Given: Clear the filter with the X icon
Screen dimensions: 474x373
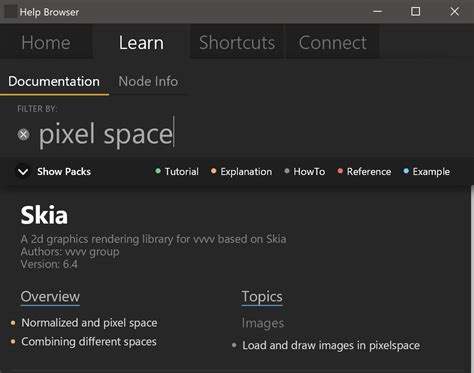Looking at the screenshot, I should pos(23,135).
